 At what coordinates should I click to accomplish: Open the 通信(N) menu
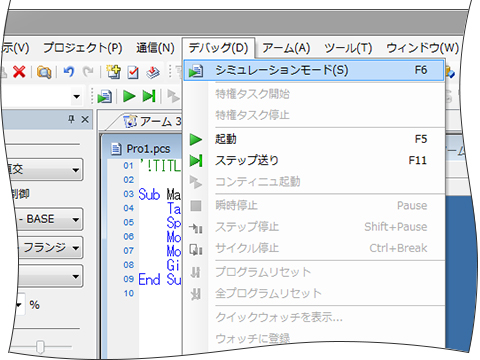155,48
